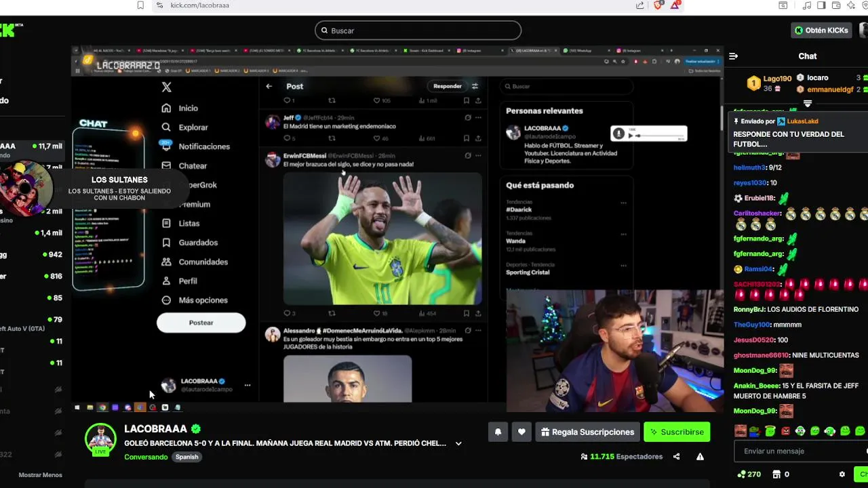The width and height of the screenshot is (868, 488).
Task: Open more options on Alessandro's post
Action: click(x=478, y=331)
